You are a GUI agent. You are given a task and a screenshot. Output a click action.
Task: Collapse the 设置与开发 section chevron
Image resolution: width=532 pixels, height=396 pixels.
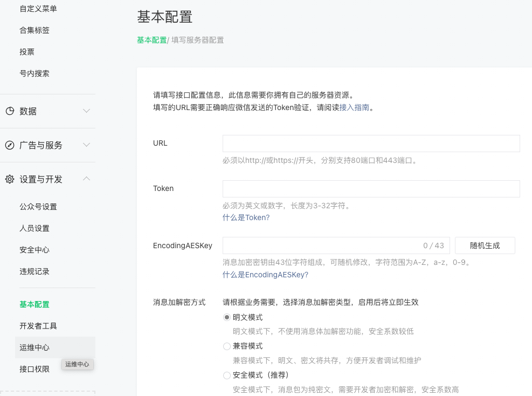[x=87, y=178]
